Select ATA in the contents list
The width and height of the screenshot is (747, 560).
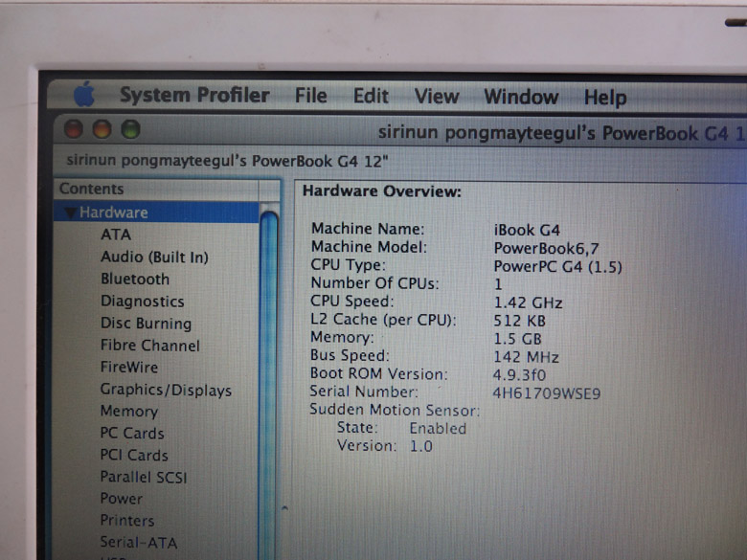(x=116, y=235)
